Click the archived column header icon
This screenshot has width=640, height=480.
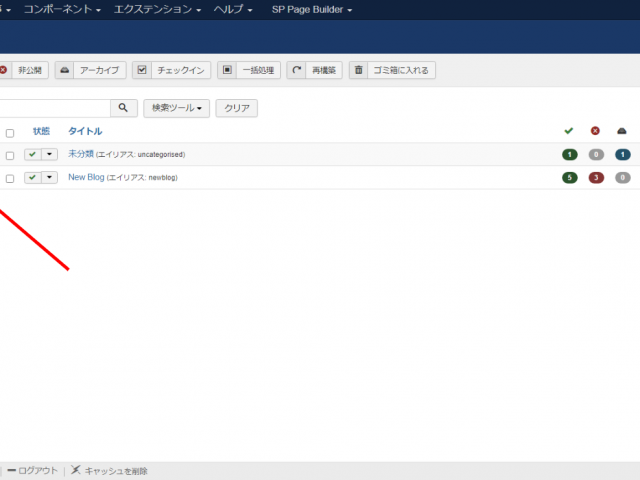[622, 131]
